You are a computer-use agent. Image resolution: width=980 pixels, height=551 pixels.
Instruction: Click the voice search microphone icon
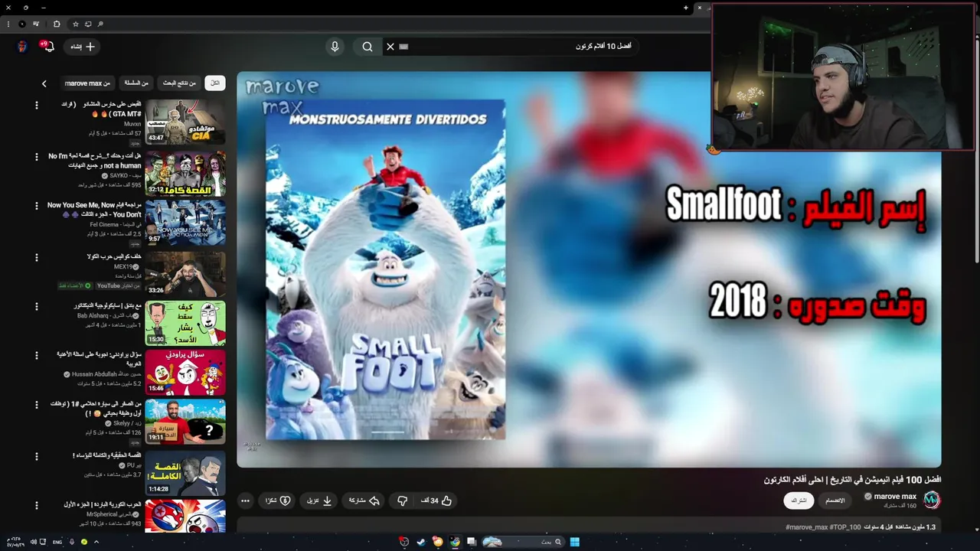[x=335, y=47]
